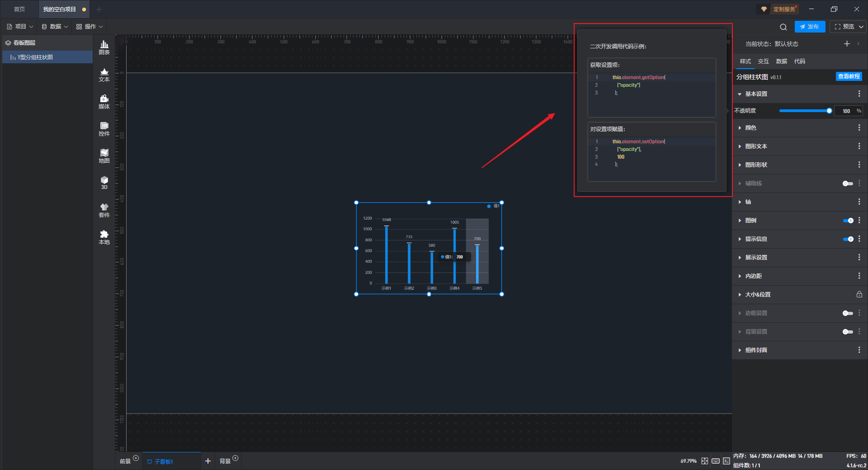Click the 发布 publish button
The height and width of the screenshot is (470, 868).
(810, 27)
